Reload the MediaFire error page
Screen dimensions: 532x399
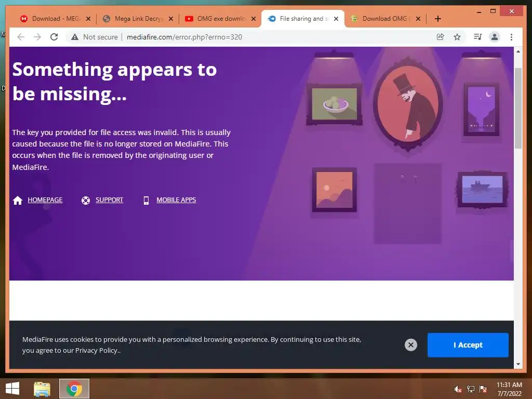coord(54,37)
